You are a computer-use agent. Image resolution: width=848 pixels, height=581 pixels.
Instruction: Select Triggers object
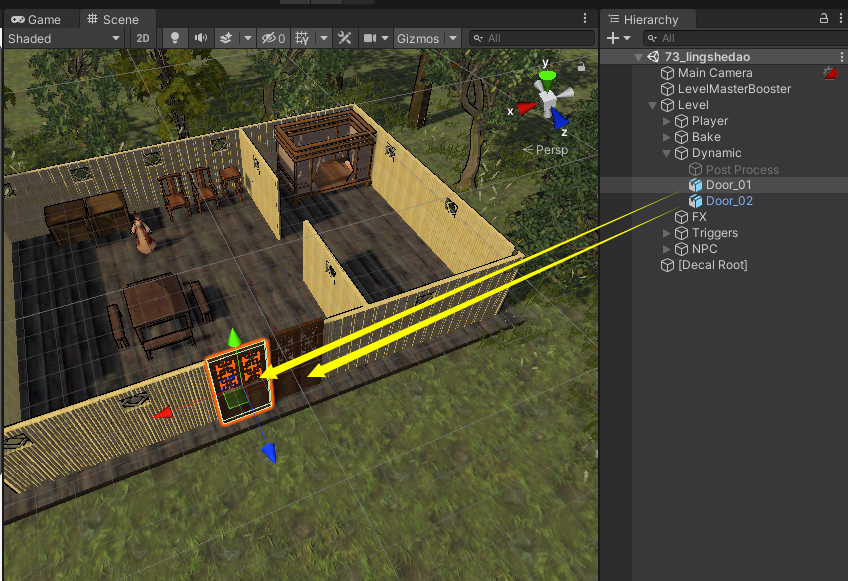715,233
